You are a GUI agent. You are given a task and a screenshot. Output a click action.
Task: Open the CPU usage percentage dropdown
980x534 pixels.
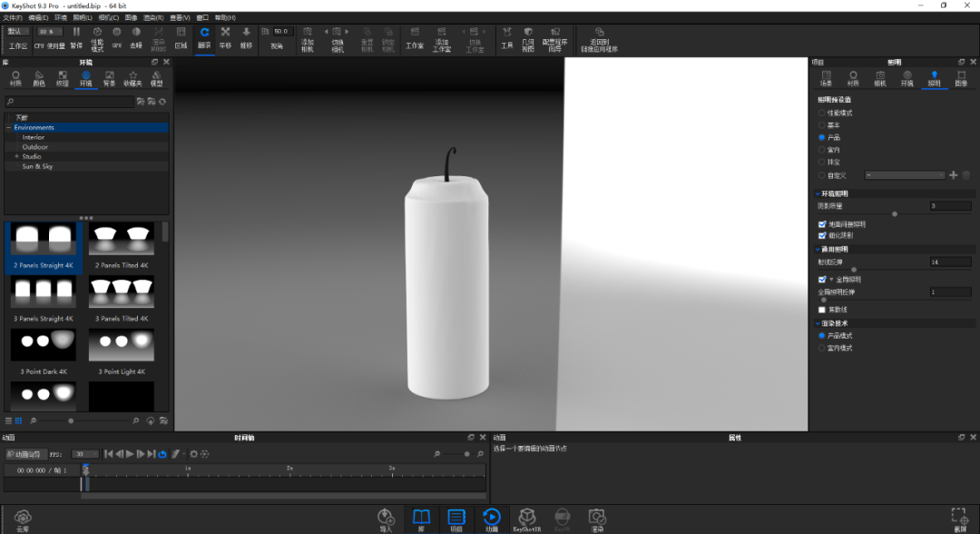[x=50, y=31]
